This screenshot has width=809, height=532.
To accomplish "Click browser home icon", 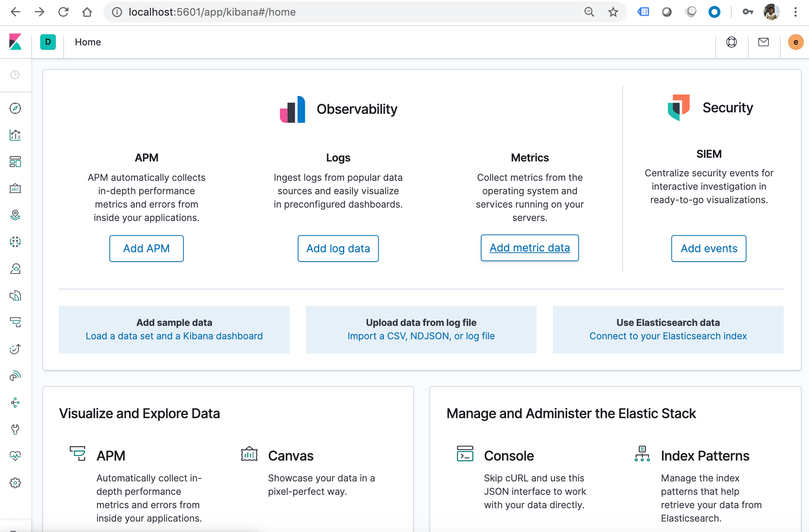I will (x=87, y=12).
